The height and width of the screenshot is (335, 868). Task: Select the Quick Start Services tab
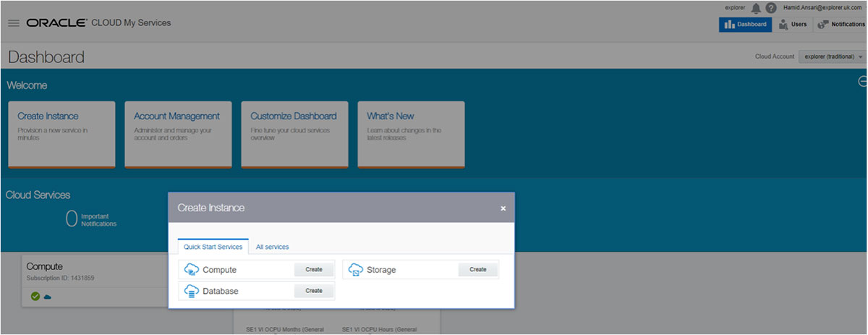pyautogui.click(x=213, y=247)
